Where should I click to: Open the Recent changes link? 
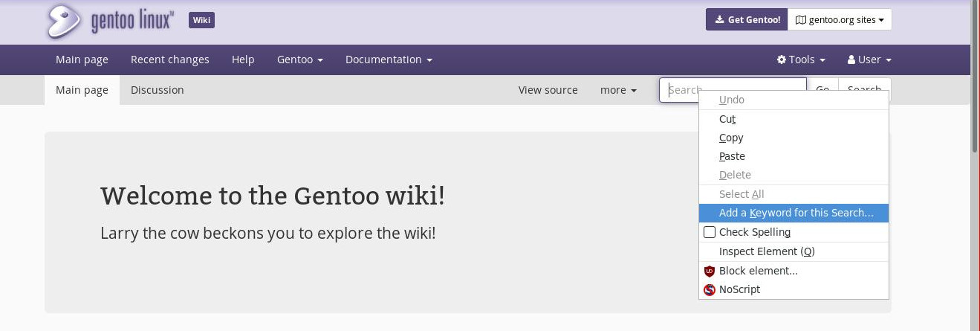tap(170, 60)
